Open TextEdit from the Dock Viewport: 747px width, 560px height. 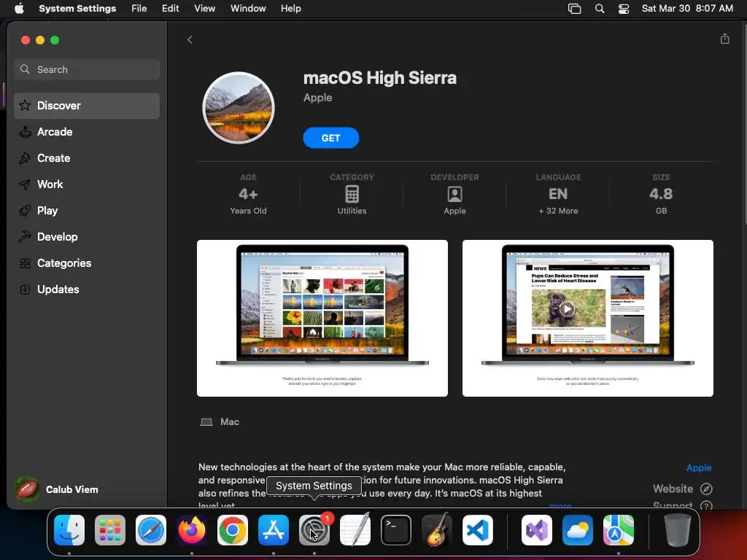tap(355, 530)
